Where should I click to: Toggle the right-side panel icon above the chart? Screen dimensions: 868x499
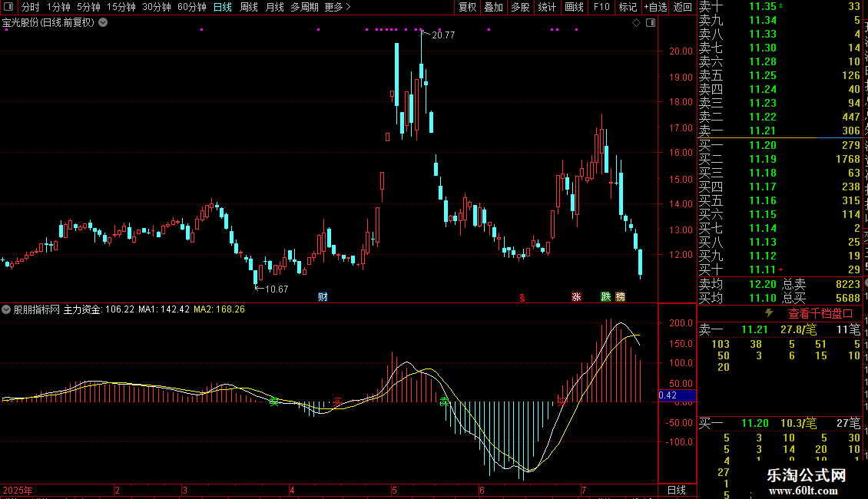coord(651,23)
